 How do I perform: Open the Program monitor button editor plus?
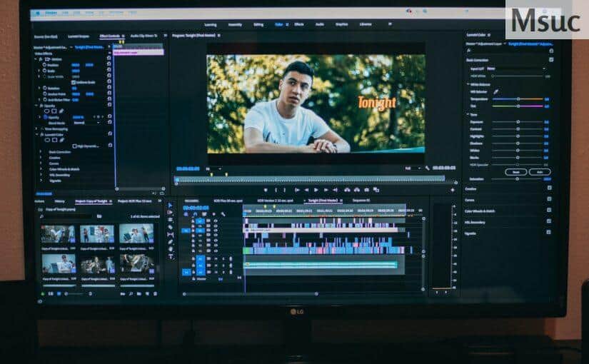tap(452, 190)
